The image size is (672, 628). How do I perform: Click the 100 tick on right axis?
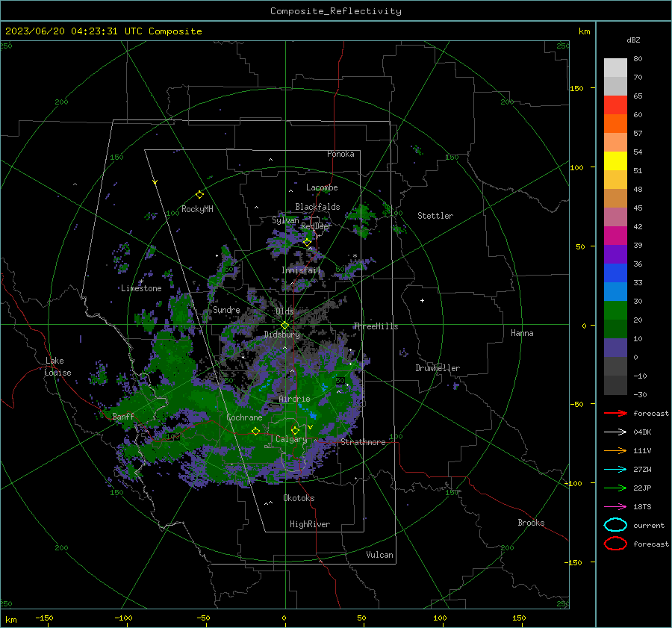click(x=576, y=167)
